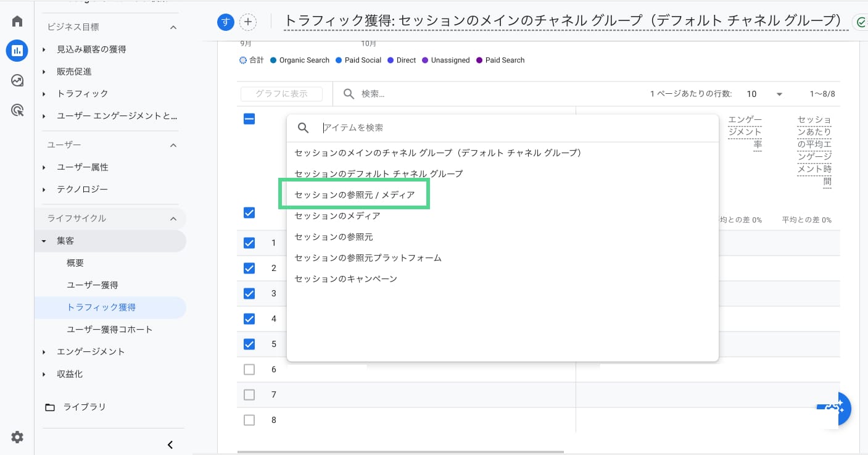
Task: Click the add comparison plus icon
Action: coord(248,22)
